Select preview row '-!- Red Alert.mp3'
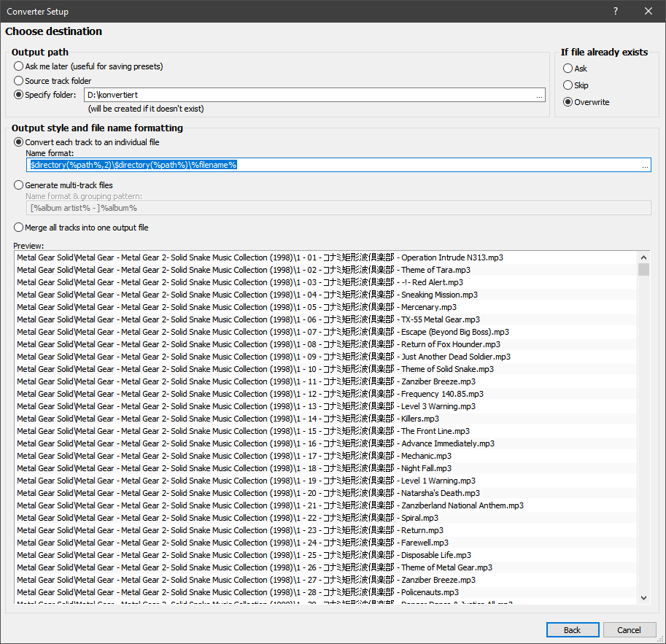 (x=325, y=282)
